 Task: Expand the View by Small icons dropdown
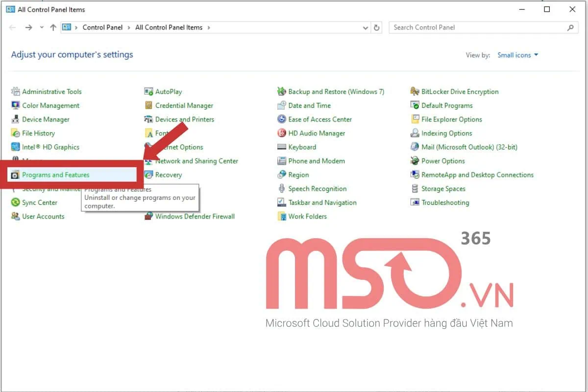[517, 55]
